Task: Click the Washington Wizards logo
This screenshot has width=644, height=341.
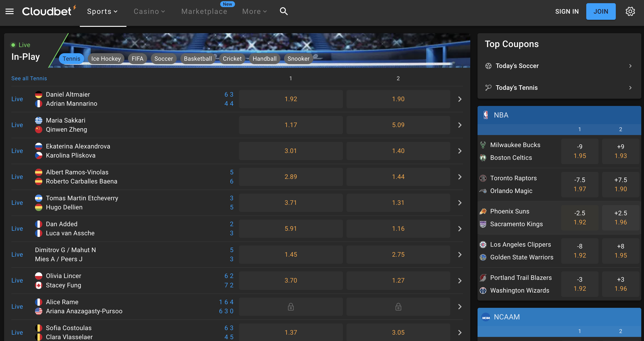Action: click(x=483, y=291)
